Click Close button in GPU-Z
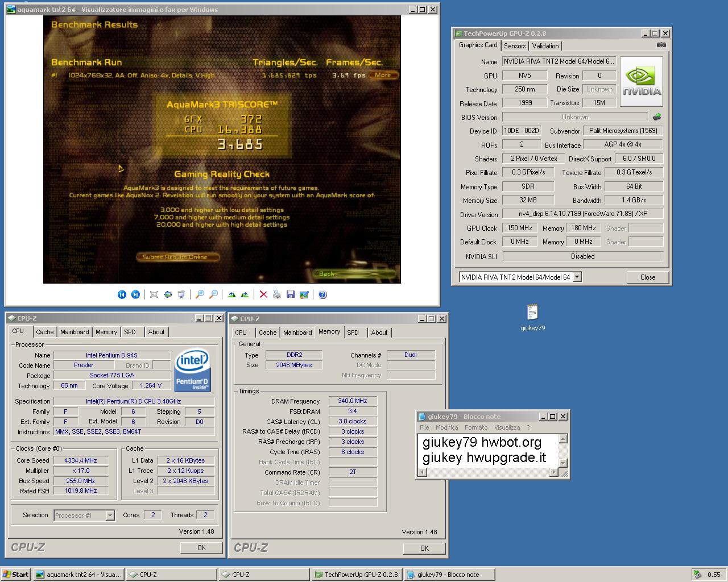 (x=648, y=277)
